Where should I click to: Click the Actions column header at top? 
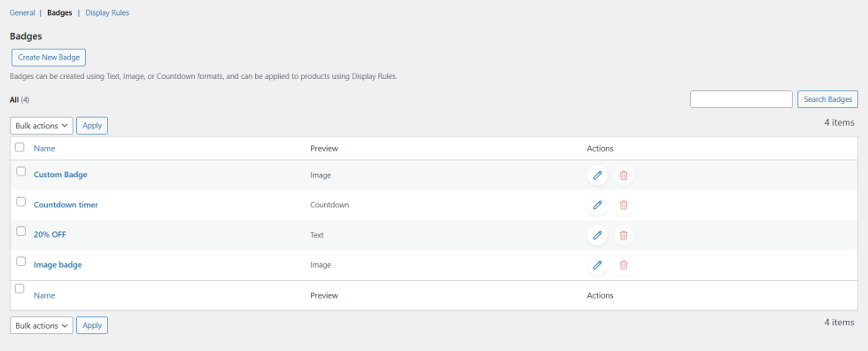click(x=601, y=148)
